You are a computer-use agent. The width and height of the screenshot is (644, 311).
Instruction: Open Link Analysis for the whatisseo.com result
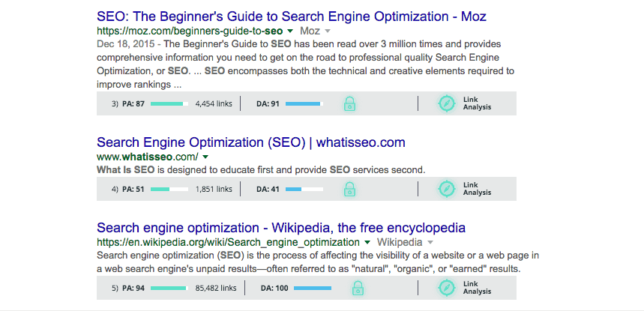click(x=477, y=189)
